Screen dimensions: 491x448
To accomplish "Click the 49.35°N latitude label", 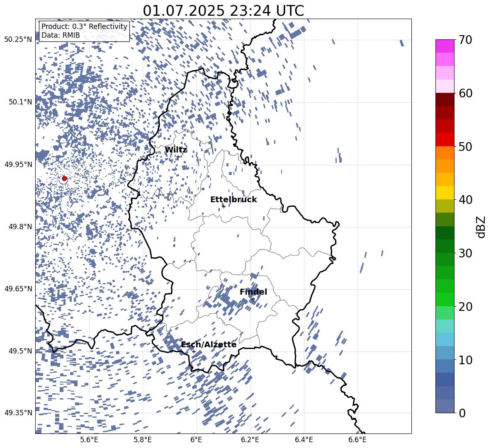I will click(18, 413).
